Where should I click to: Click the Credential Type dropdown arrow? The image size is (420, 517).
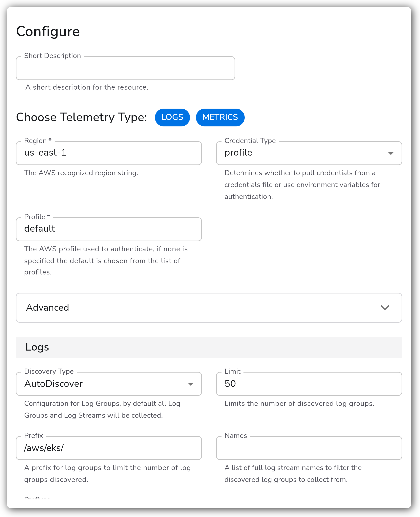click(391, 153)
